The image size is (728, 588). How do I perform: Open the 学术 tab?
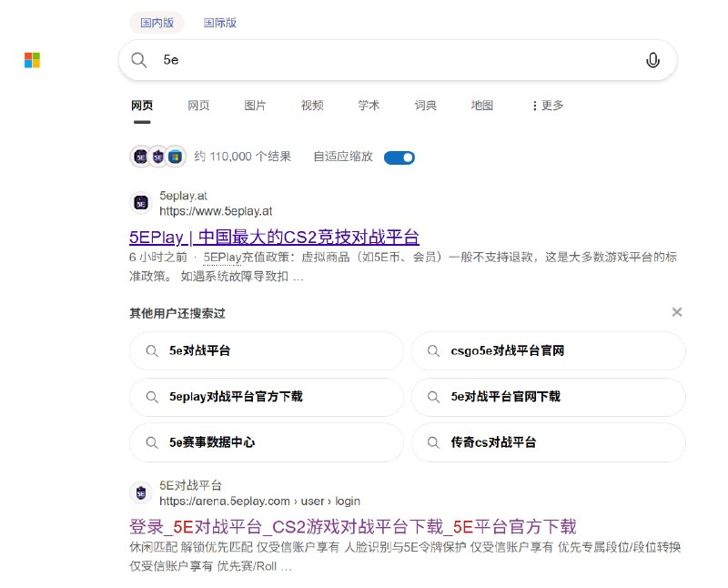click(x=369, y=106)
